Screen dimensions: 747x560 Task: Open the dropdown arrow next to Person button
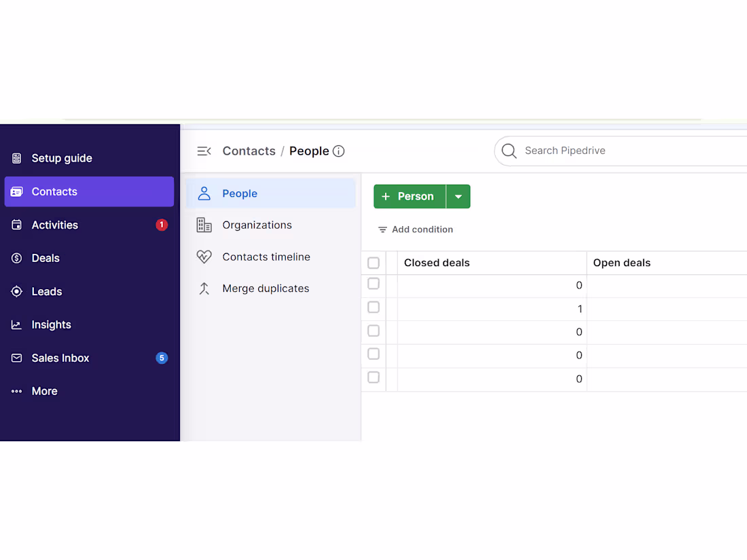(x=458, y=196)
